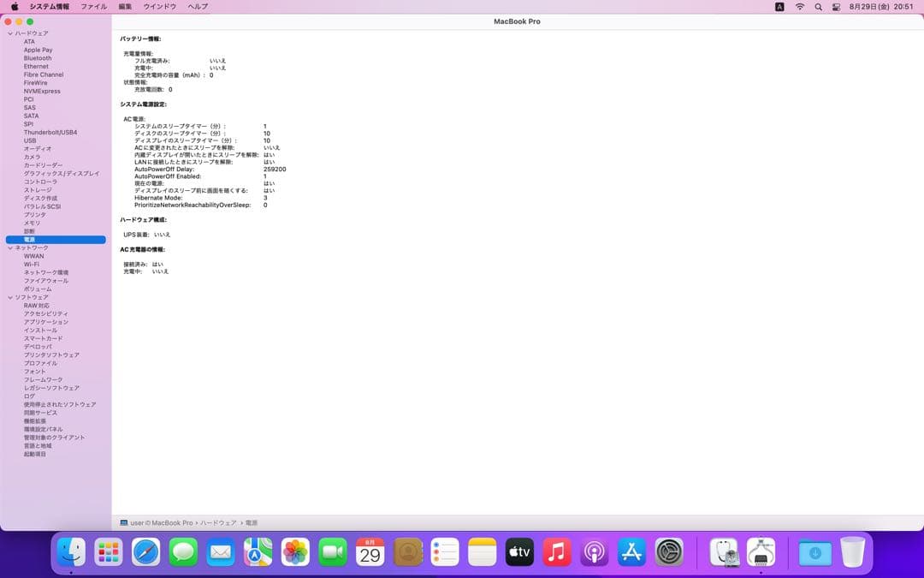
Task: Open the ウインドウ menu
Action: pos(159,7)
